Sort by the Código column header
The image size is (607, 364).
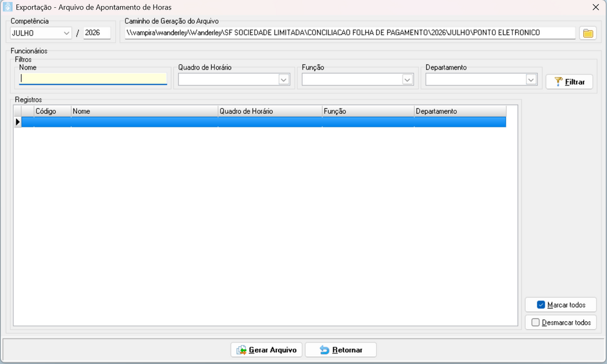click(52, 111)
